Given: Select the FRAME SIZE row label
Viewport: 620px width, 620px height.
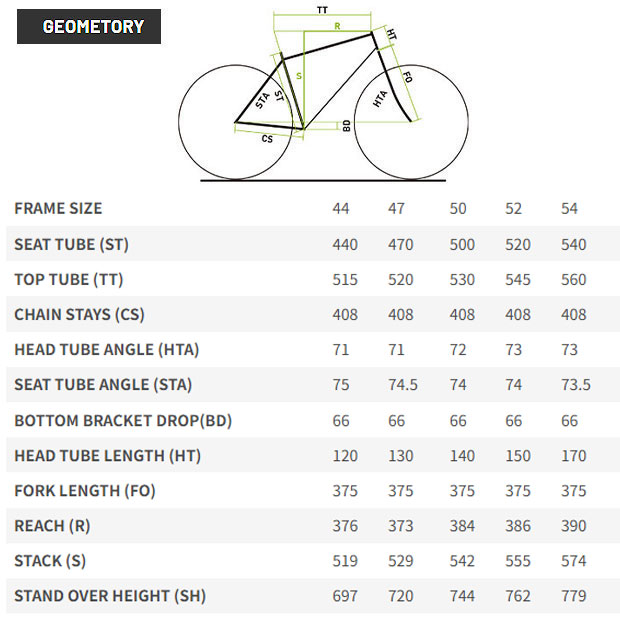Looking at the screenshot, I should [x=58, y=209].
